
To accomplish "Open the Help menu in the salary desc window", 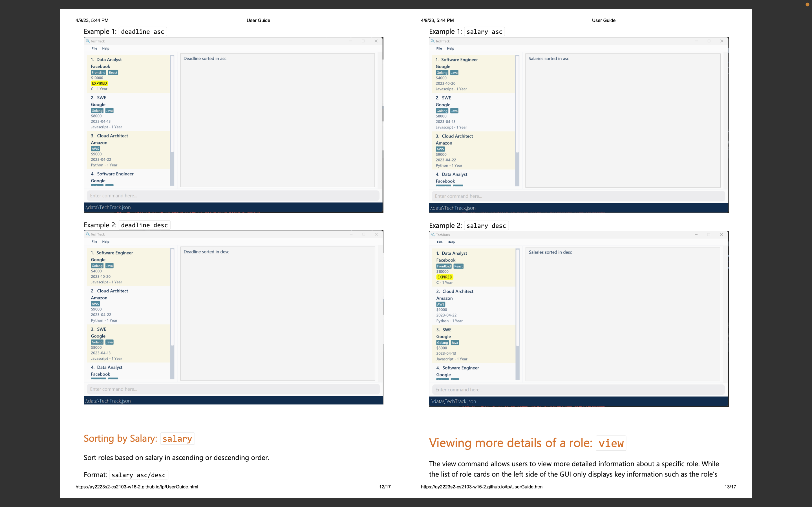I will coord(451,242).
